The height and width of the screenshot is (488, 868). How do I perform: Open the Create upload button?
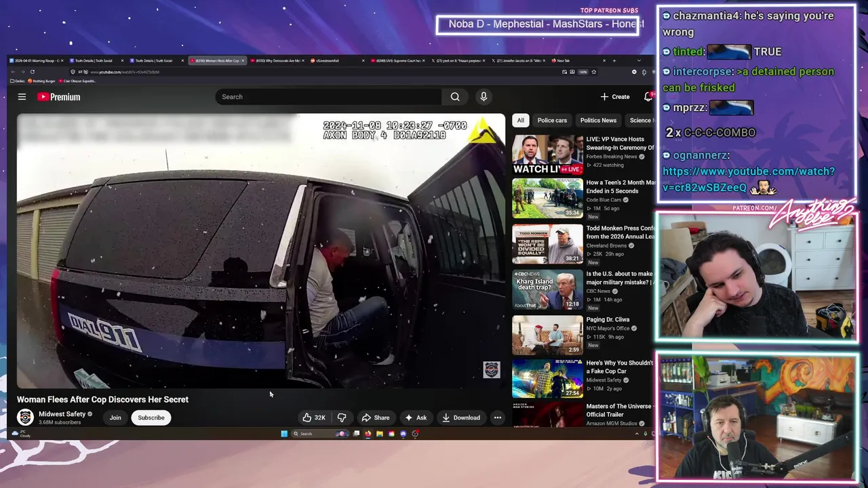click(x=615, y=97)
